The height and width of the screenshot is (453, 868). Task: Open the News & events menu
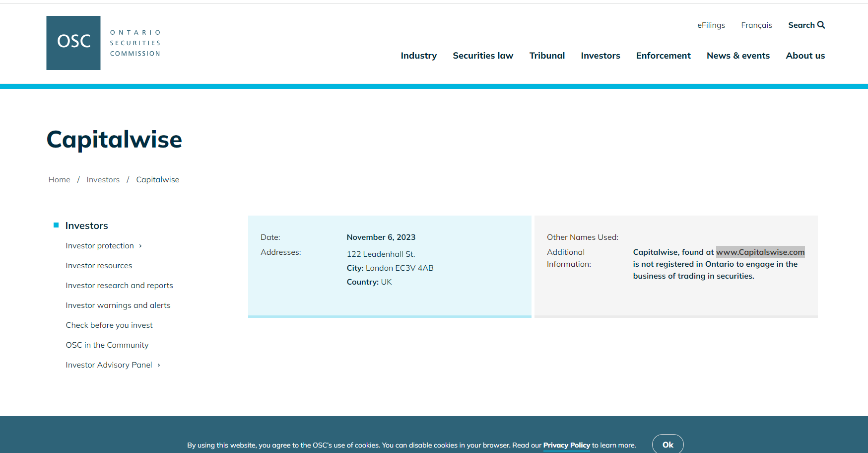point(738,56)
